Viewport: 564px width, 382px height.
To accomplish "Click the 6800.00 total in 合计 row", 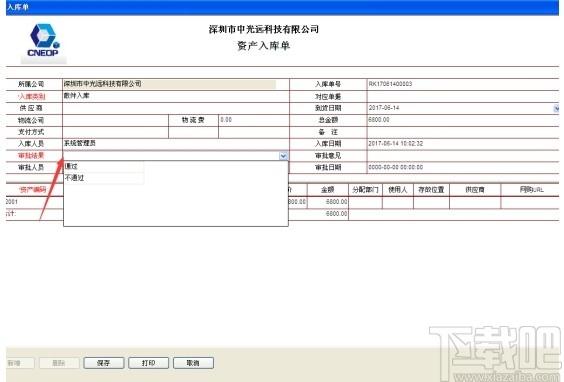I will (x=336, y=214).
